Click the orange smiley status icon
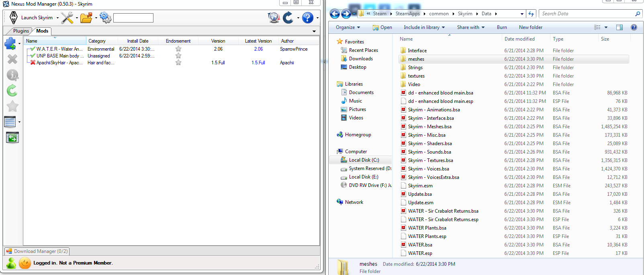644x275 pixels. pyautogui.click(x=25, y=263)
